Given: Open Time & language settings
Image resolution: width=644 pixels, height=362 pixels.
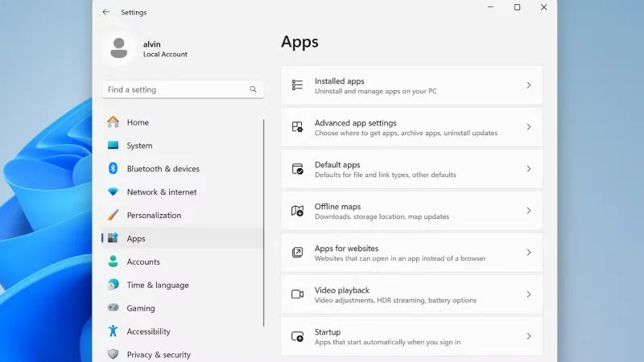Looking at the screenshot, I should (157, 285).
